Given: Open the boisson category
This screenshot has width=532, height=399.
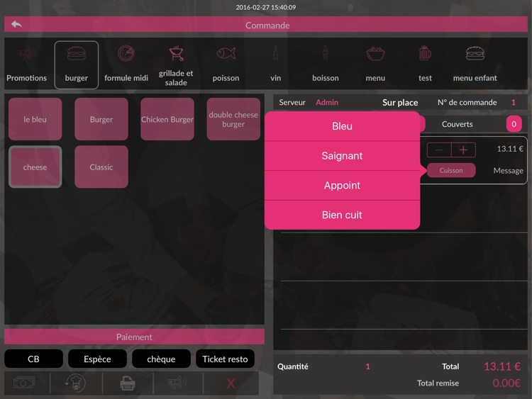Looking at the screenshot, I should 326,64.
